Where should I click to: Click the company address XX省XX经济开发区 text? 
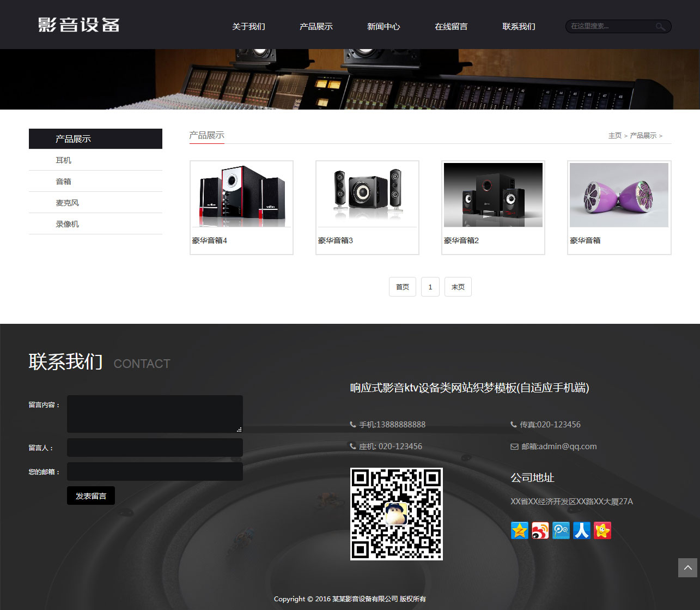(x=571, y=502)
